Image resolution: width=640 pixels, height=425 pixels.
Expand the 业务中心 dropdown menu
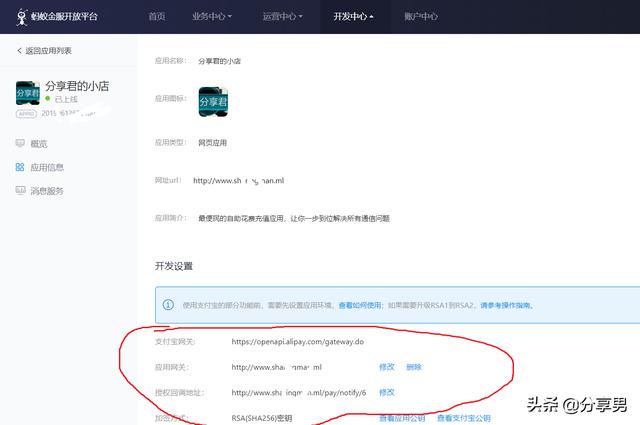point(212,16)
